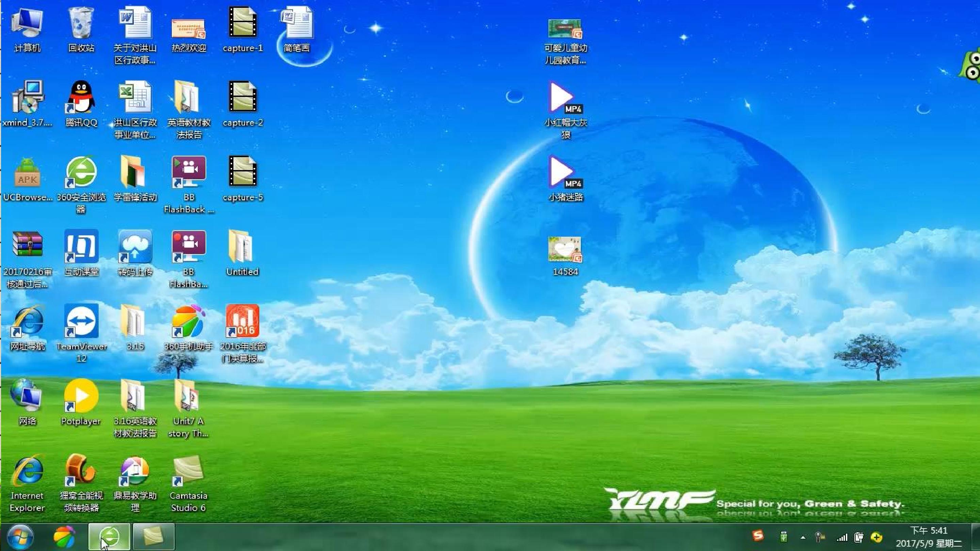Select the 小猪迷路 MP4 video
Image resolution: width=980 pixels, height=551 pixels.
(565, 179)
